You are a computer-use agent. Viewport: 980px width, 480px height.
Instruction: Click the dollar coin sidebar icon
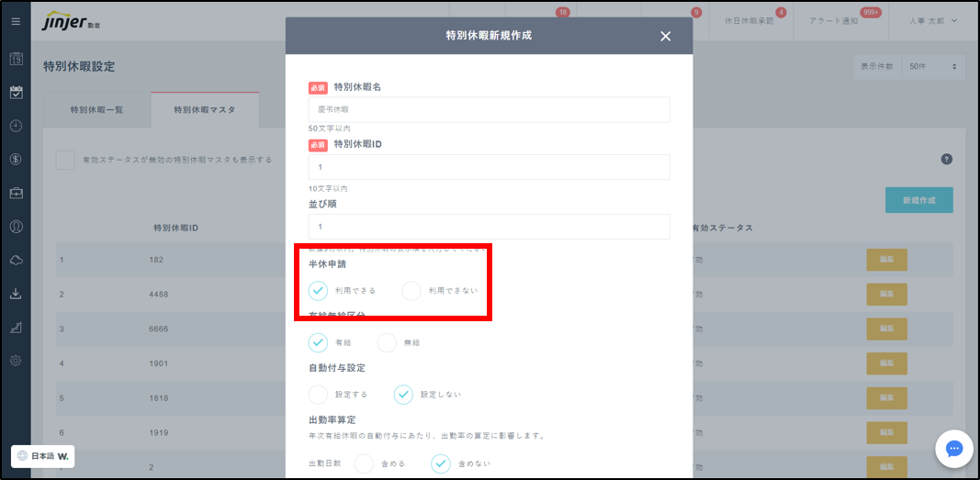(16, 159)
